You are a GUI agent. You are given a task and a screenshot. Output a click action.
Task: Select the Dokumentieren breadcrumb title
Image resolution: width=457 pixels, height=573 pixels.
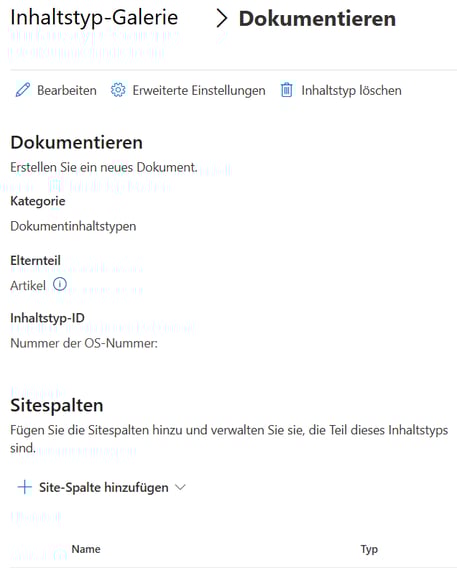click(x=317, y=19)
